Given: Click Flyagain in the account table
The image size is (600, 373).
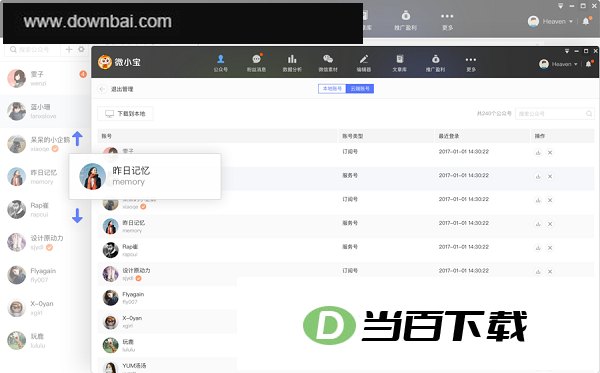Looking at the screenshot, I should coord(133,295).
